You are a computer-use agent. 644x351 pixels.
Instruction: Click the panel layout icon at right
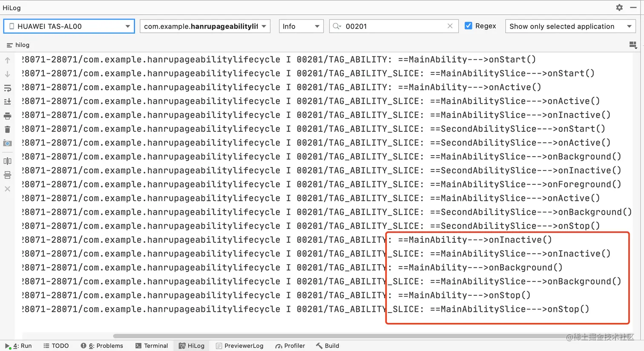click(x=633, y=45)
